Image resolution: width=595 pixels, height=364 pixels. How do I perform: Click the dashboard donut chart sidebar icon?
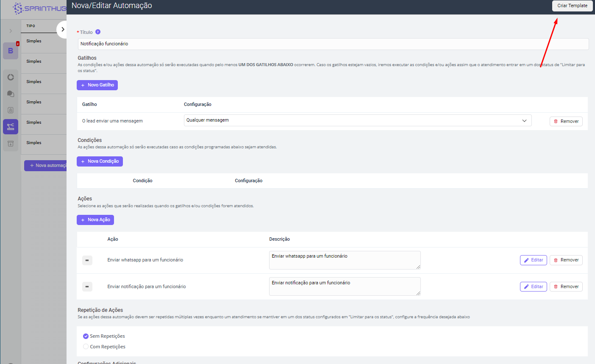(x=11, y=77)
